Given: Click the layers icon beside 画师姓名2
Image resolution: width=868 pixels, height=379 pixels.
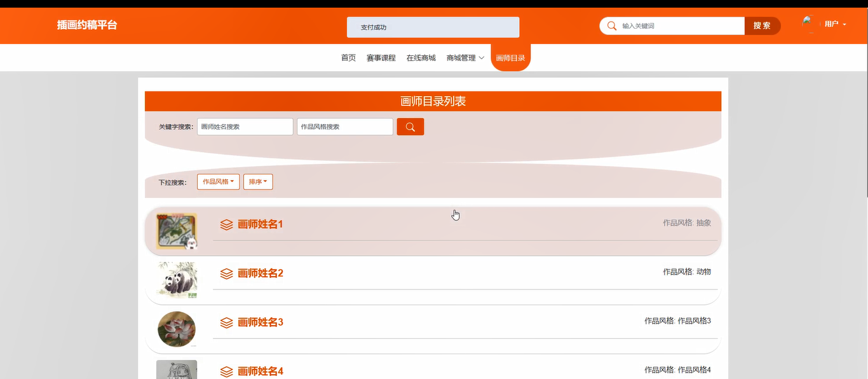Looking at the screenshot, I should tap(227, 273).
